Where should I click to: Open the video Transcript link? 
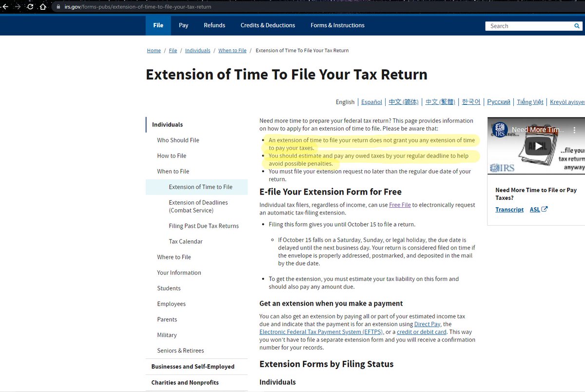point(509,209)
